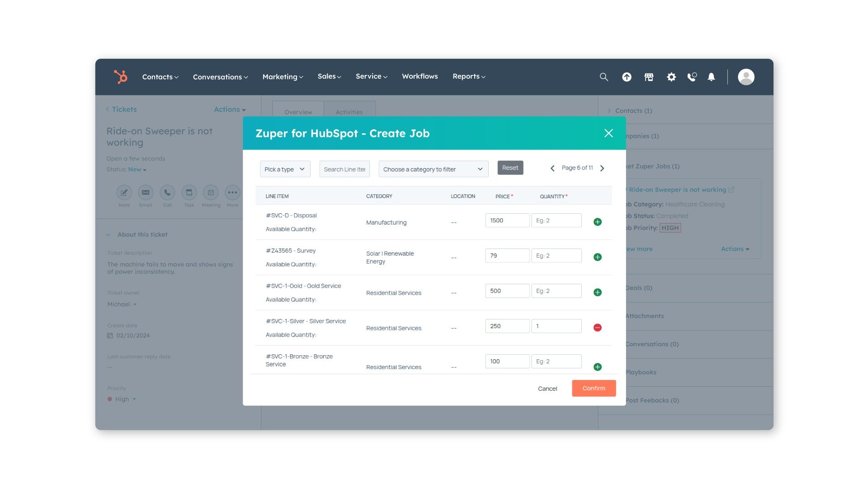
Task: Open ticket Actions dropdown in left panel
Action: coord(230,109)
